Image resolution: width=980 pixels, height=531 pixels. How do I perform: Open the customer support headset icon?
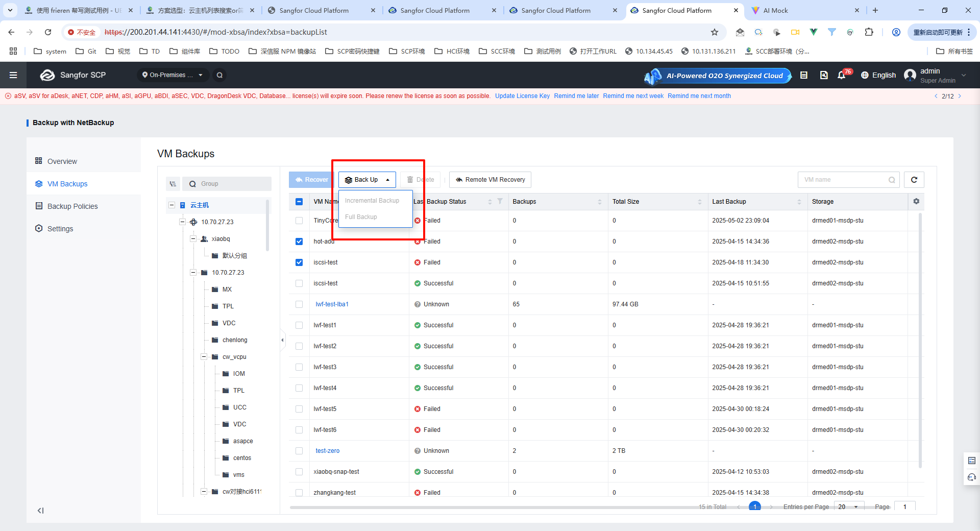(972, 477)
